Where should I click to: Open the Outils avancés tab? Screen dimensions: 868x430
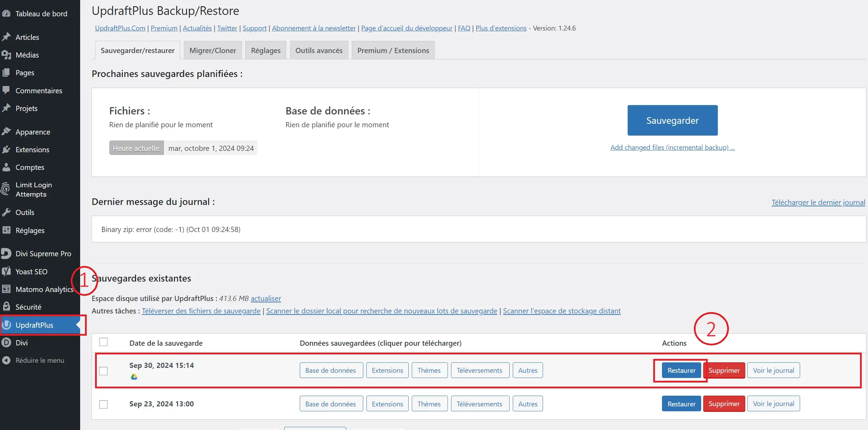319,50
